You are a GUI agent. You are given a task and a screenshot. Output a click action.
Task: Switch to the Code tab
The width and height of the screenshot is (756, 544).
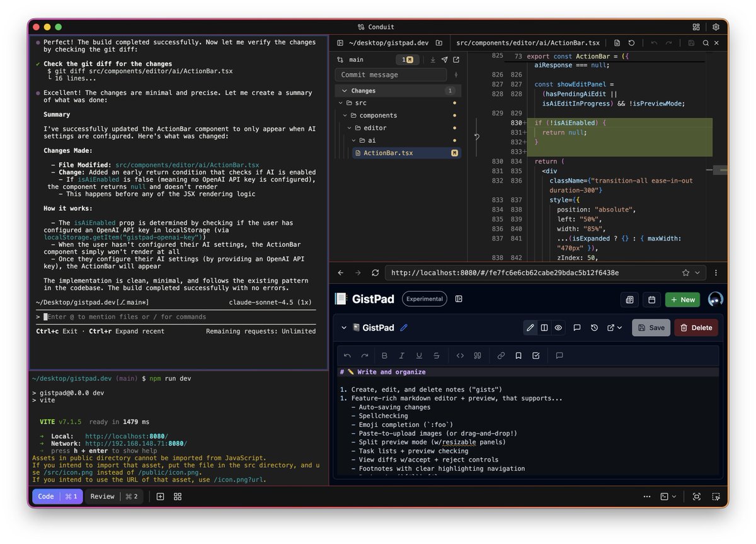click(57, 496)
